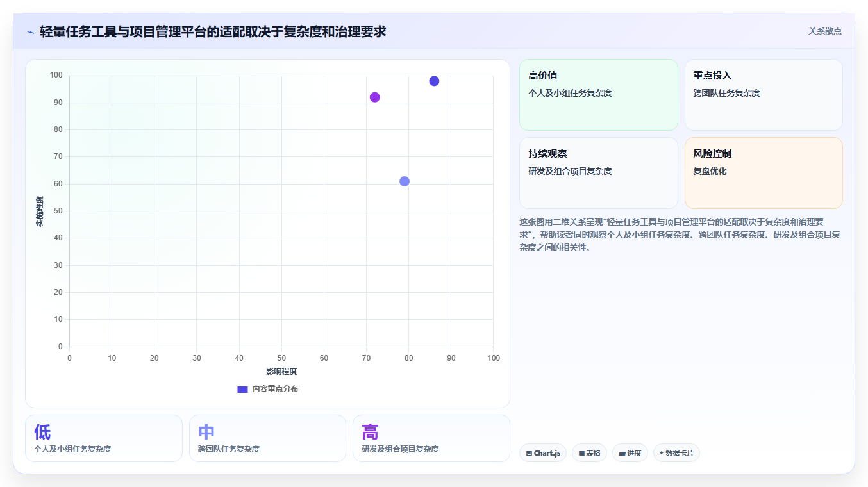
Task: Click the y-axis tick label 100
Action: click(x=56, y=76)
